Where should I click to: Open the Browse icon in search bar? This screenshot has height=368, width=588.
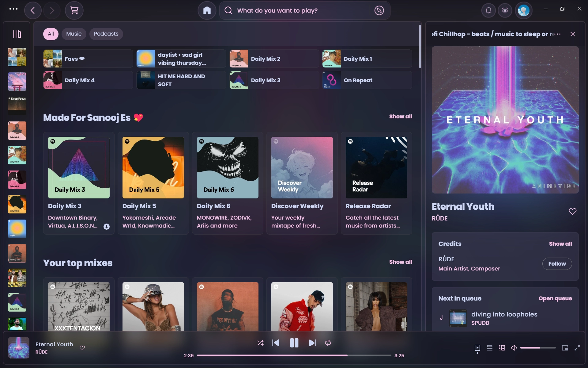click(379, 10)
